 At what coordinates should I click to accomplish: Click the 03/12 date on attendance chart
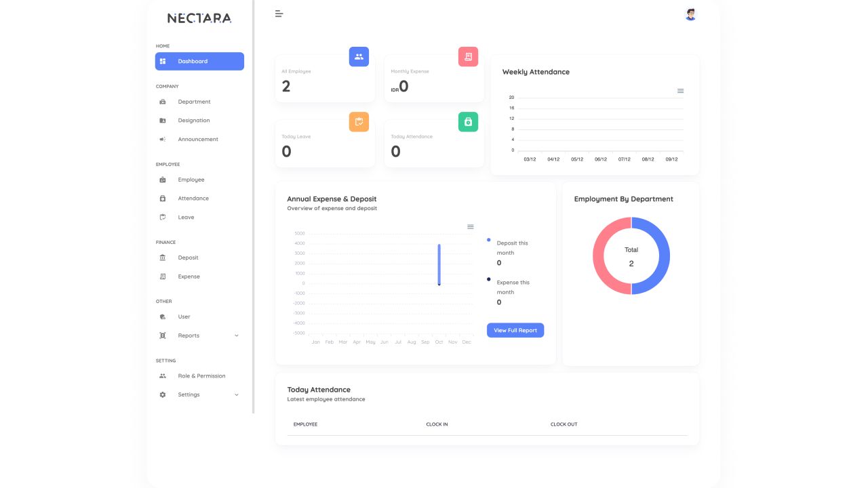pos(530,159)
